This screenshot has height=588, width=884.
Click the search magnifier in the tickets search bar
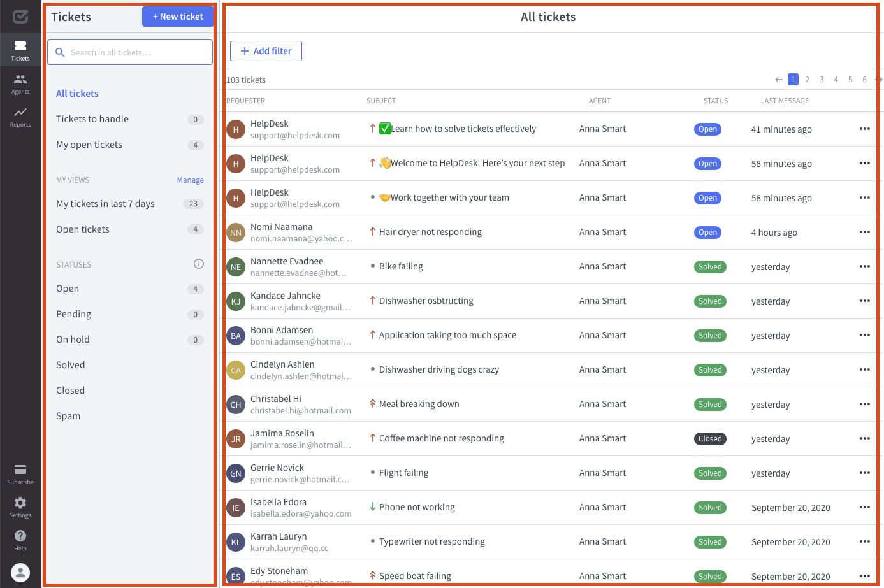coord(60,52)
